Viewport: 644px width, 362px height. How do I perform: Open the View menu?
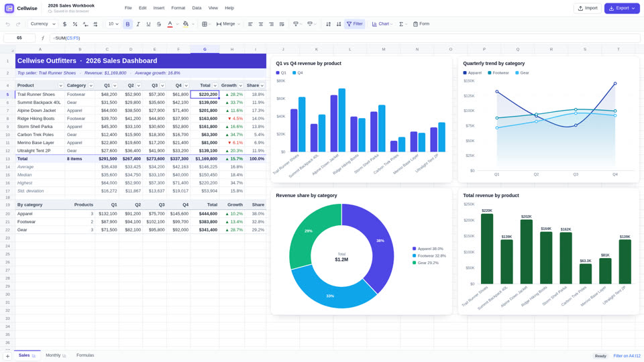click(x=213, y=8)
